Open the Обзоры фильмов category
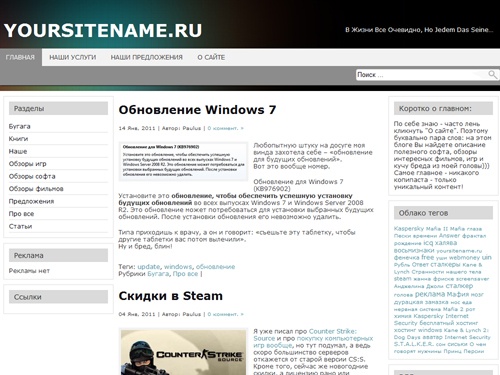This screenshot has width=500, height=375. click(x=36, y=189)
